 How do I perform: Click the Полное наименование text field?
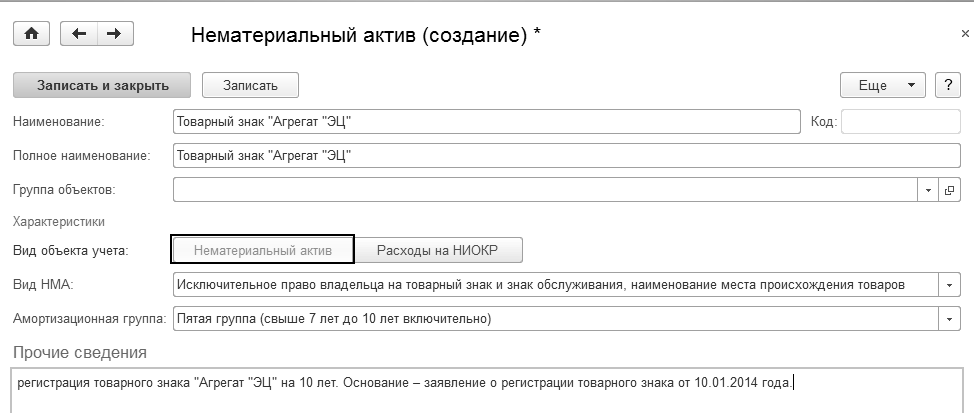pyautogui.click(x=566, y=155)
